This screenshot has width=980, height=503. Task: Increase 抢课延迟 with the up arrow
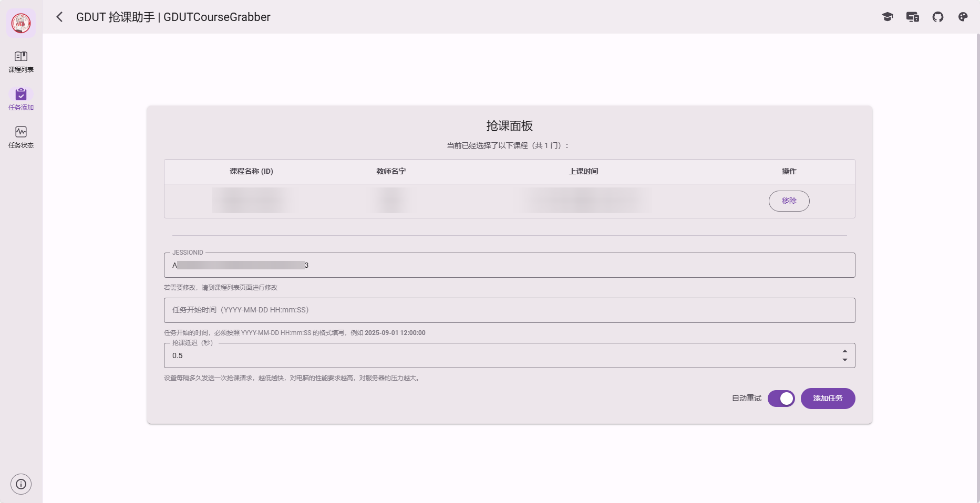pyautogui.click(x=845, y=351)
